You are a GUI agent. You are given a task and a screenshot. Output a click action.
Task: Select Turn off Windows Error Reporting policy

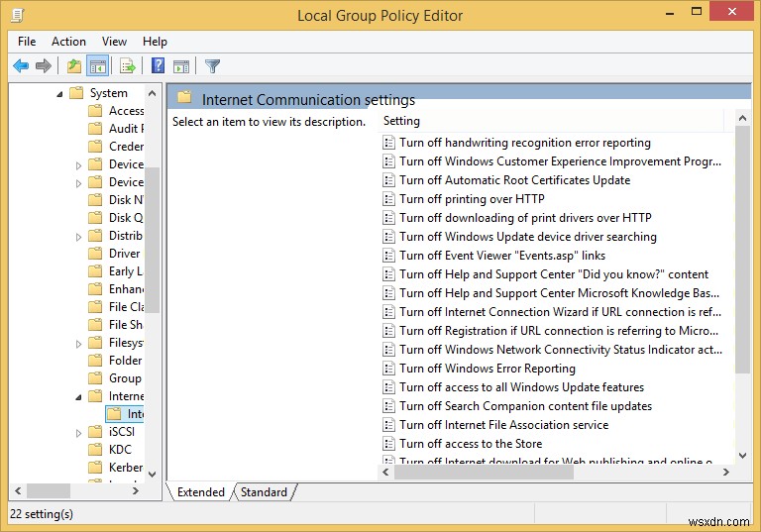(x=487, y=369)
